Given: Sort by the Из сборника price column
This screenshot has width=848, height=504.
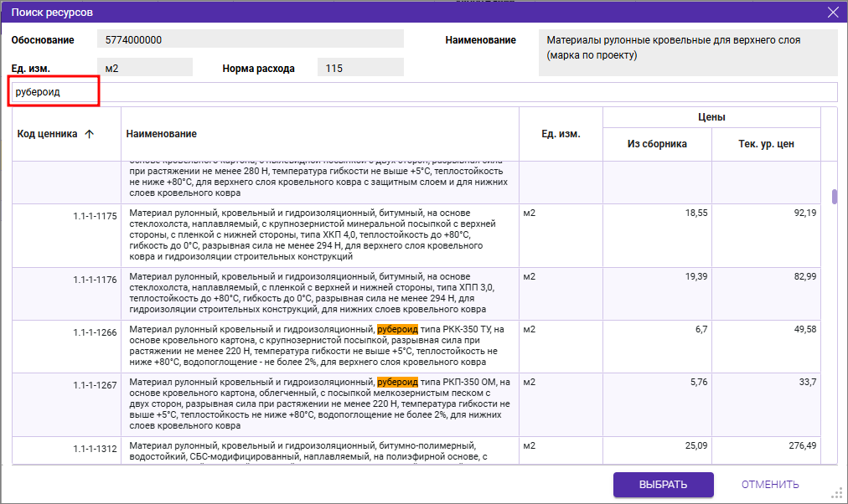Looking at the screenshot, I should coord(657,144).
